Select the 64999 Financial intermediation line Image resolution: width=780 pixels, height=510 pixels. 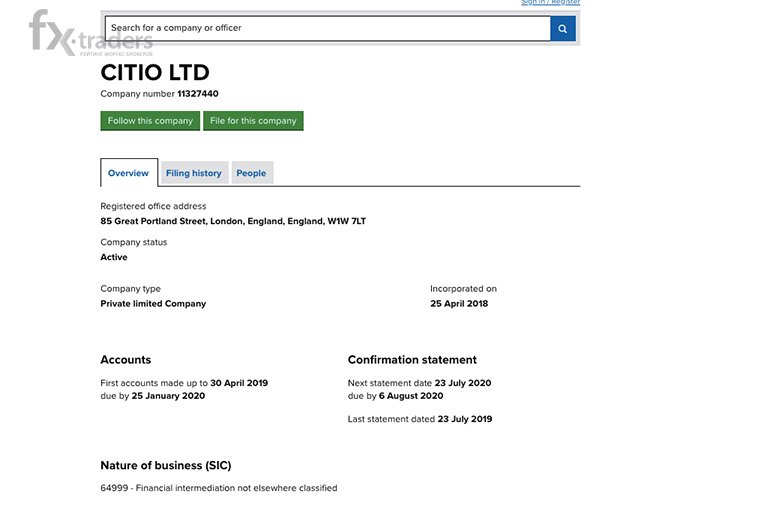[x=219, y=488]
